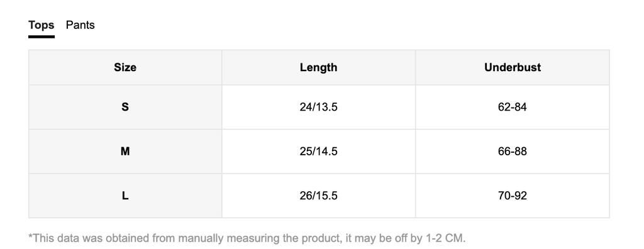Image resolution: width=644 pixels, height=249 pixels.
Task: Click the 26/15.5 length cell
Action: pyautogui.click(x=319, y=196)
